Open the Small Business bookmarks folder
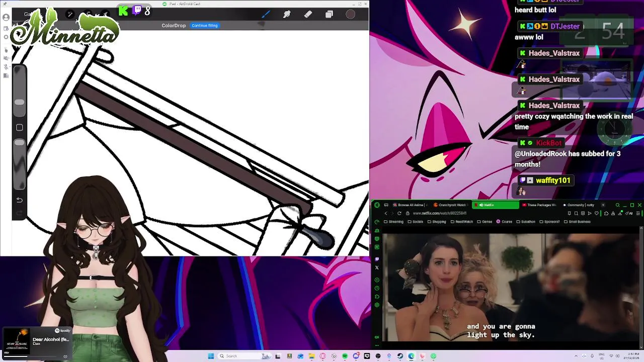This screenshot has height=362, width=644. tap(577, 222)
